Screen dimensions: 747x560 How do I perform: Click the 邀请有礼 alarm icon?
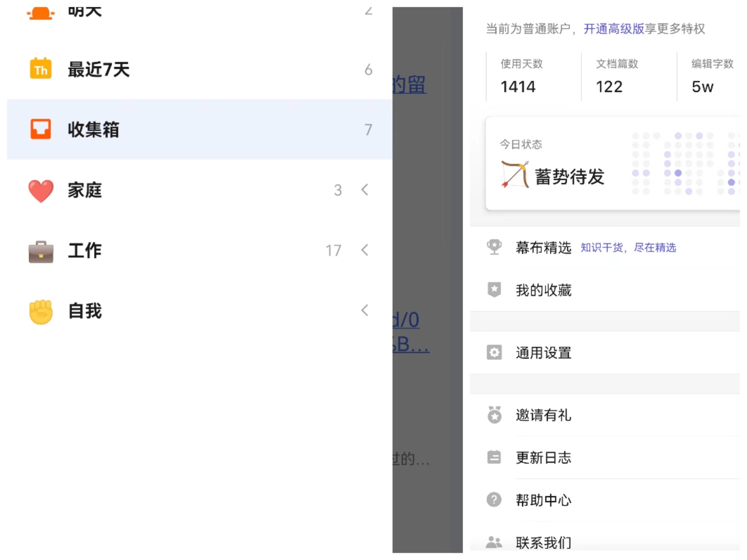coord(495,416)
